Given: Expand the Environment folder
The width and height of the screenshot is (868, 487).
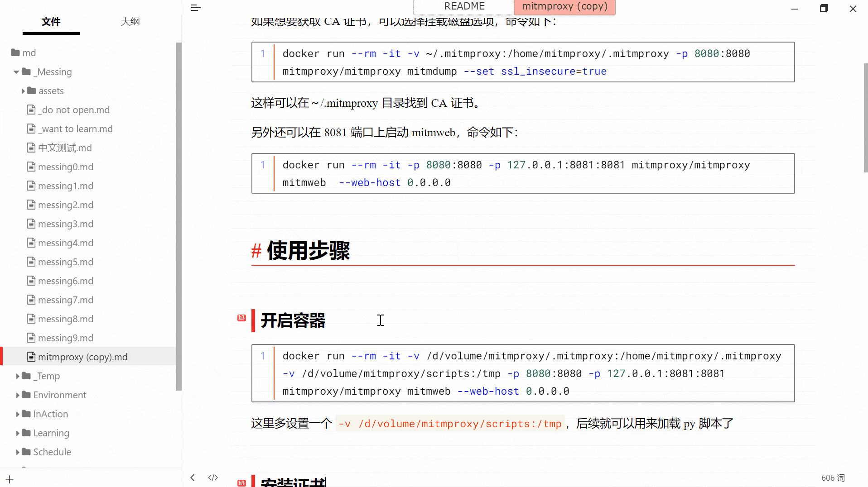Looking at the screenshot, I should pyautogui.click(x=17, y=395).
